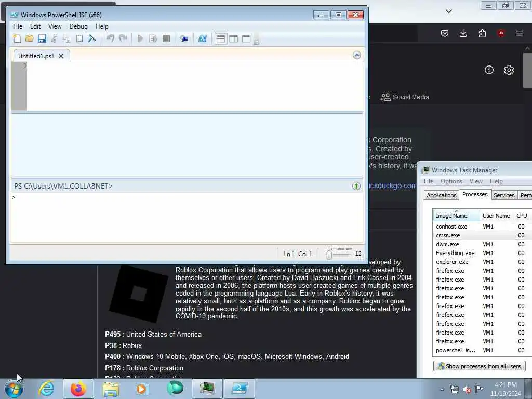The image size is (532, 399).
Task: Open the Windows Start menu orb
Action: pyautogui.click(x=14, y=389)
